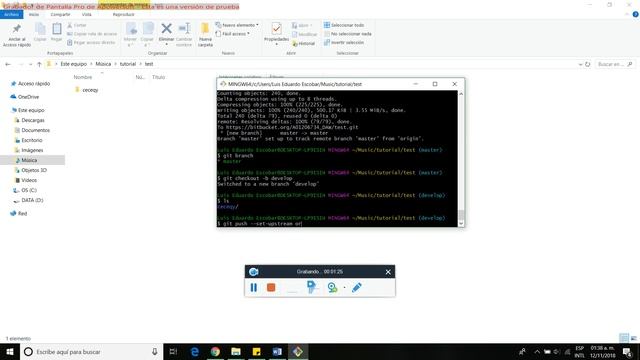Click No seleccionar nada
Viewport: 640px width, 360px height.
348,34
